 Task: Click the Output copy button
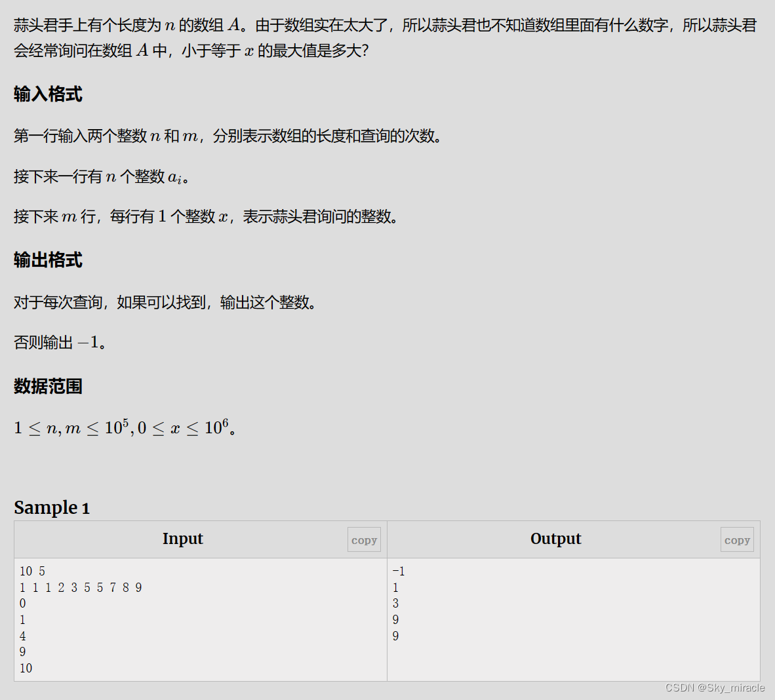737,539
